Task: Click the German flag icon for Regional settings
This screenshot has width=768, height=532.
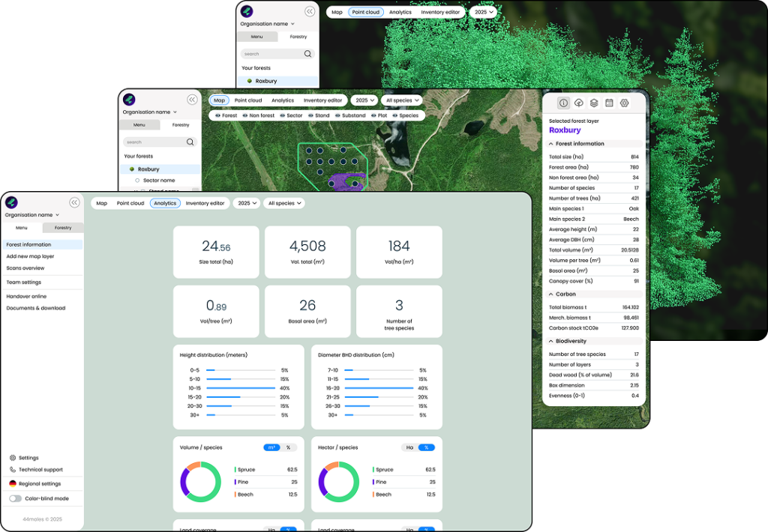Action: 13,484
